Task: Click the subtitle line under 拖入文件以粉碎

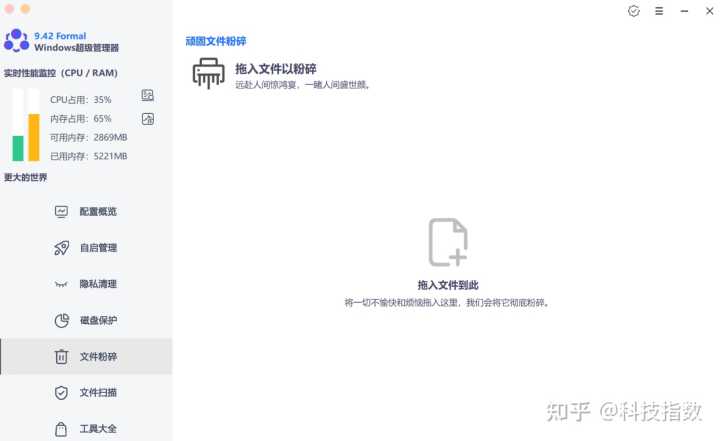Action: point(303,85)
